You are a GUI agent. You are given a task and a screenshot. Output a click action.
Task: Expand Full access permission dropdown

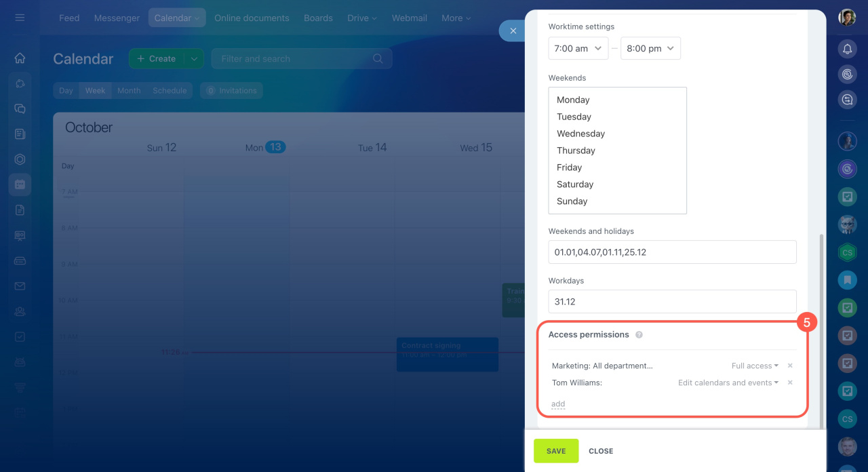pyautogui.click(x=755, y=366)
